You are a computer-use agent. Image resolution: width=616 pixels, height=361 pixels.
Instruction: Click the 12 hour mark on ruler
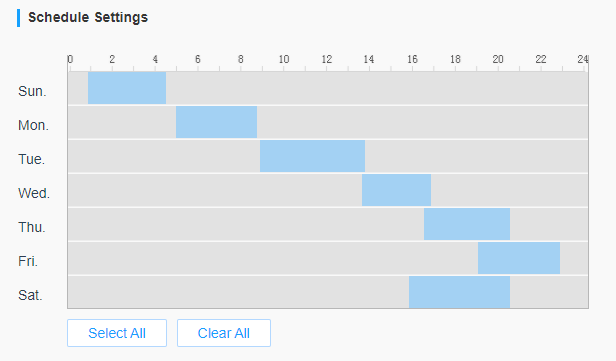tap(326, 59)
